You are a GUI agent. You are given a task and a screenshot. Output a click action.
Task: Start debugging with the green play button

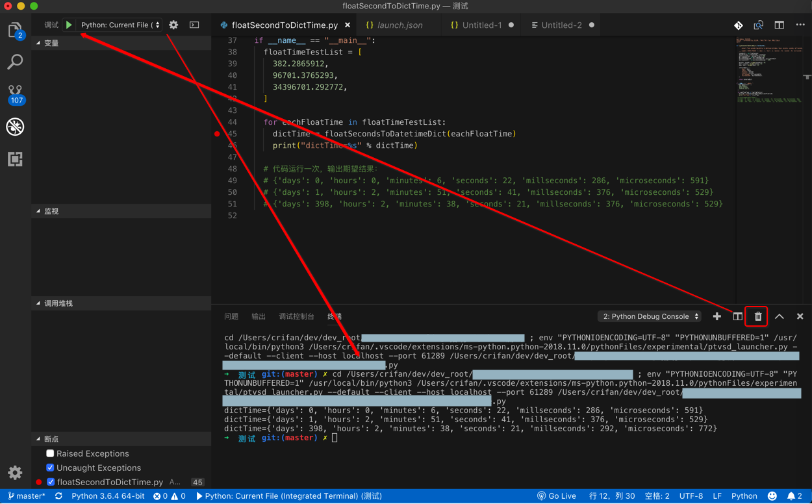(x=69, y=25)
